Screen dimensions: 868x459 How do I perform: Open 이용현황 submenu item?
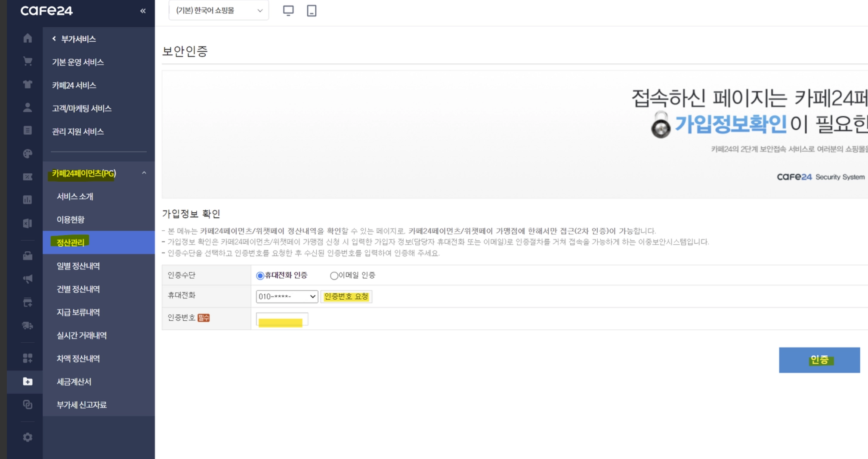point(71,220)
